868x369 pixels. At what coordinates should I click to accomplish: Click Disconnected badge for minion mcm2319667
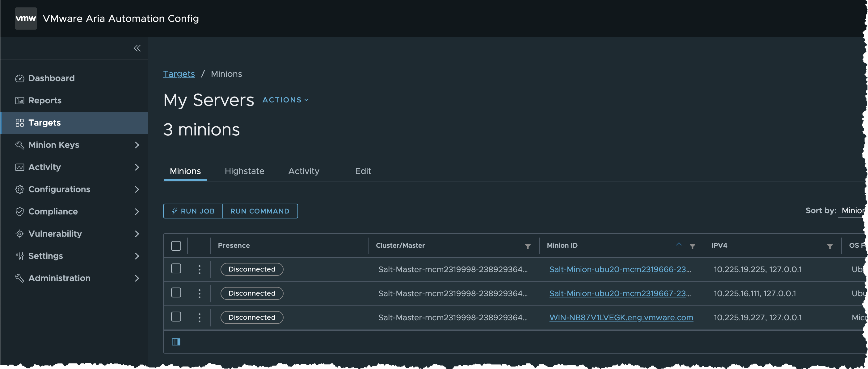252,294
